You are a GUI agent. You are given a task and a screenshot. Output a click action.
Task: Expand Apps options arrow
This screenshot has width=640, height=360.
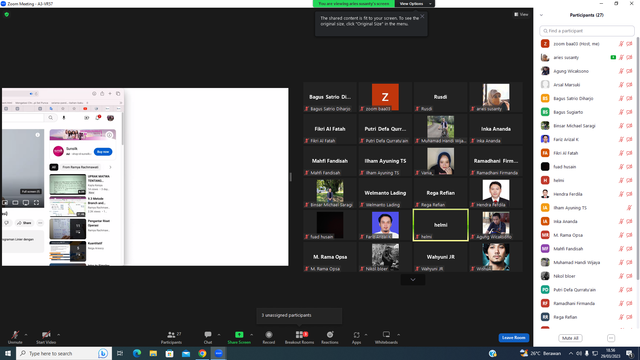(366, 335)
